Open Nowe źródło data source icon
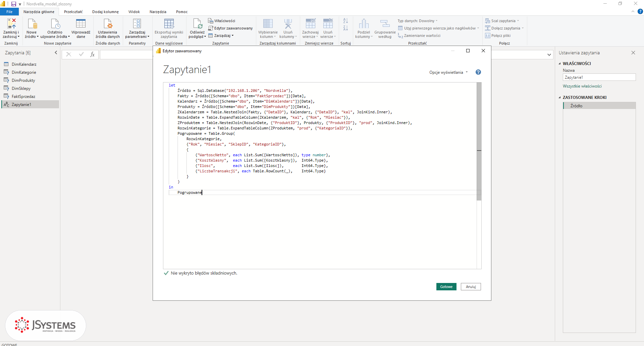Screen dimensions: 644x346 [32, 24]
